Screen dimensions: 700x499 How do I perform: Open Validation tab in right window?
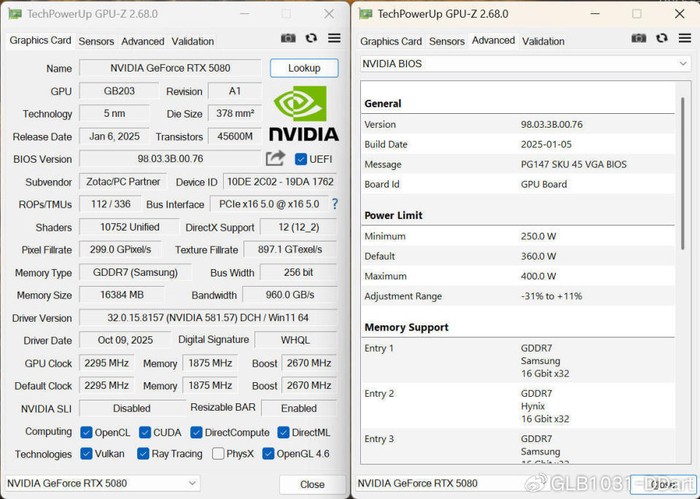543,41
